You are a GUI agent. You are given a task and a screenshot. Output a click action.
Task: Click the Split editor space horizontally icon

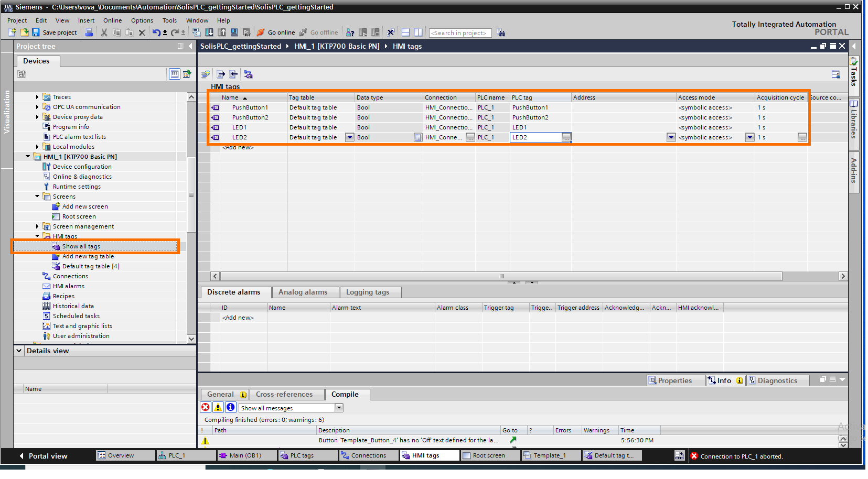(405, 32)
